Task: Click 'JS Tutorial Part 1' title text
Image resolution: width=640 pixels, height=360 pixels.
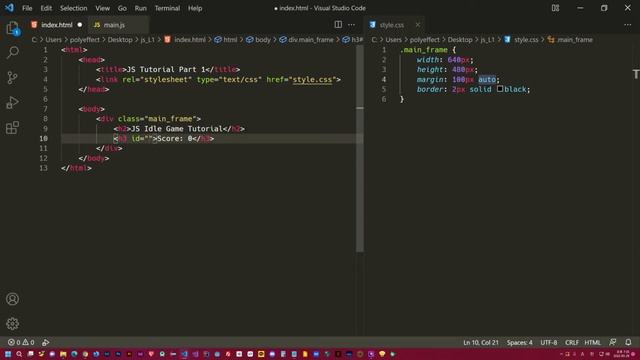Action: click(166, 70)
